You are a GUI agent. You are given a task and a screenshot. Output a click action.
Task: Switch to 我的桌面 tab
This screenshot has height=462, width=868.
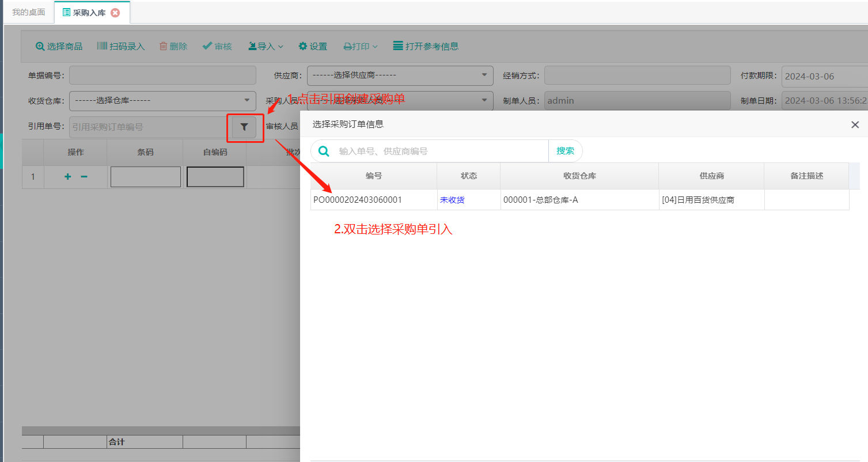[x=29, y=12]
